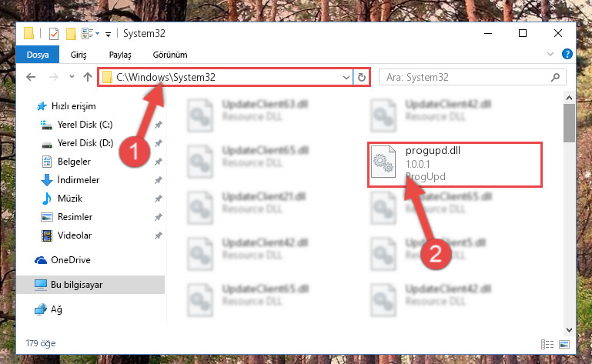Open Help with the blue question mark

(567, 55)
